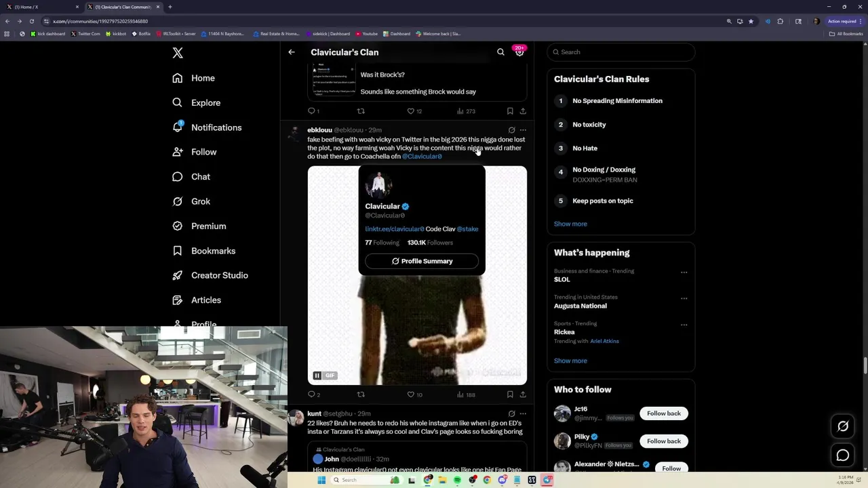View analytics showing 188 views
Image resolution: width=868 pixels, height=488 pixels.
[x=465, y=394]
